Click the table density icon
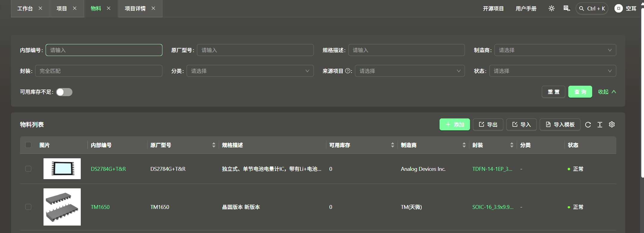This screenshot has width=644, height=233. tap(600, 125)
